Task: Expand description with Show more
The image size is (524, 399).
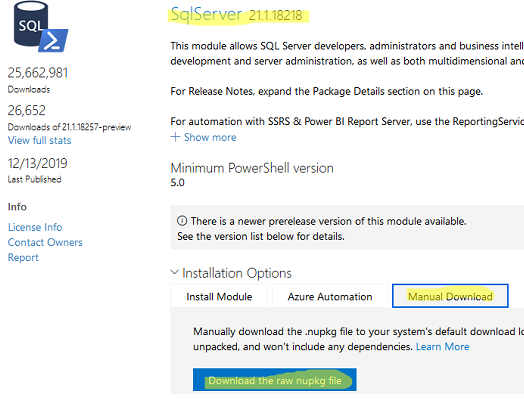Action: pyautogui.click(x=203, y=137)
